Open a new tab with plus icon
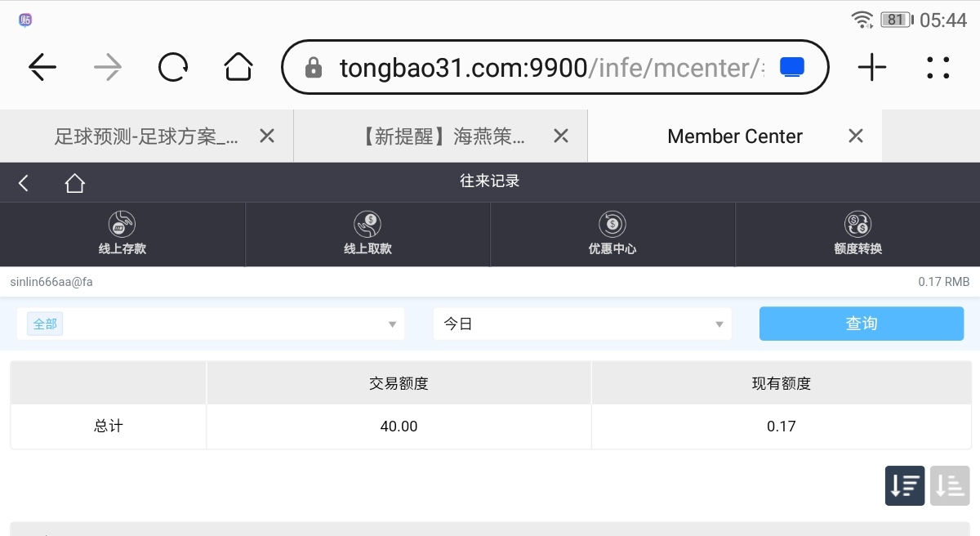 click(872, 67)
